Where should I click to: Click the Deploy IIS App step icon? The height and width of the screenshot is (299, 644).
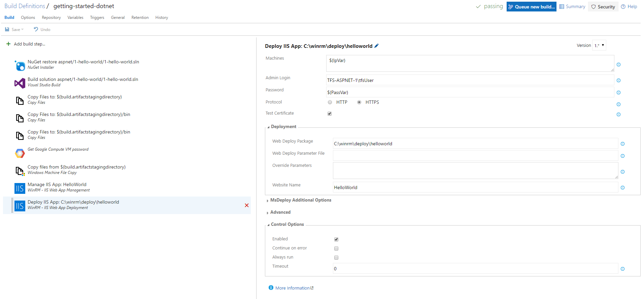20,206
